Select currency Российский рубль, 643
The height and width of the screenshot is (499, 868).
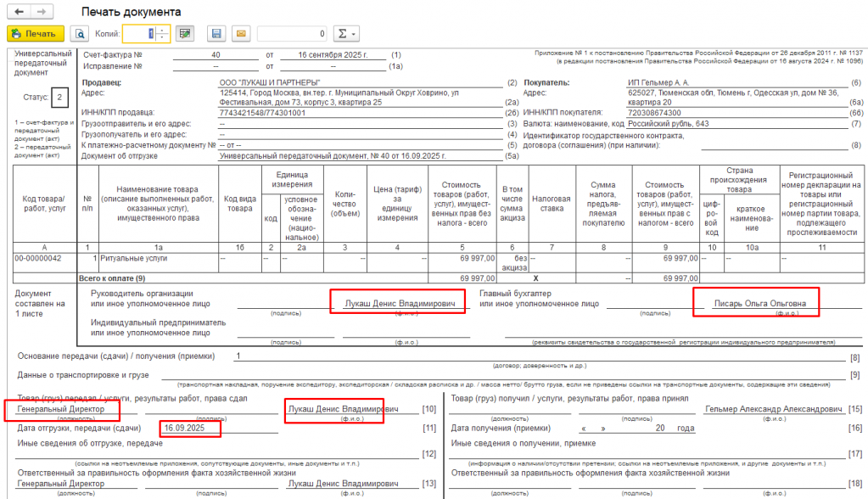[x=668, y=124]
